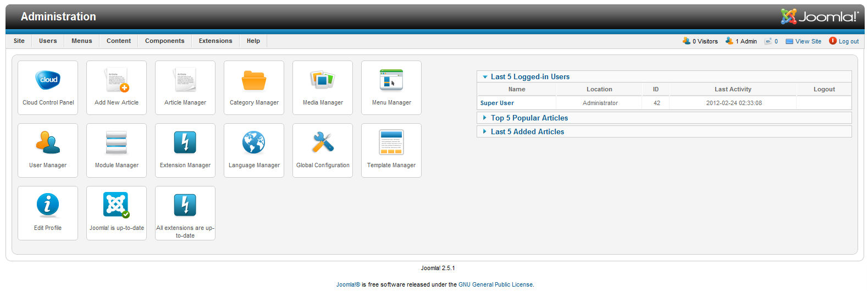The image size is (868, 291).
Task: Click the red Log out icon
Action: [x=833, y=41]
